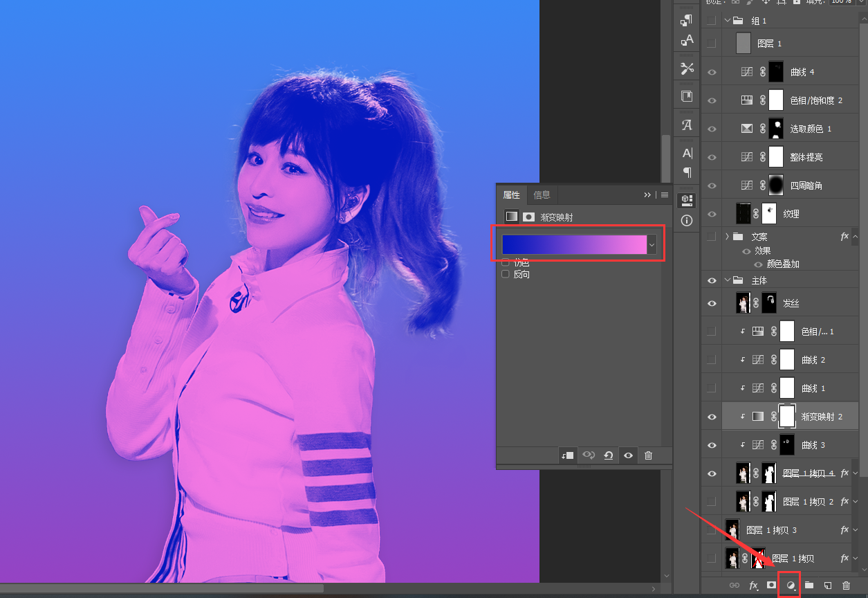This screenshot has height=598, width=868.
Task: Delete layer with Layers panel trash icon
Action: pos(846,586)
